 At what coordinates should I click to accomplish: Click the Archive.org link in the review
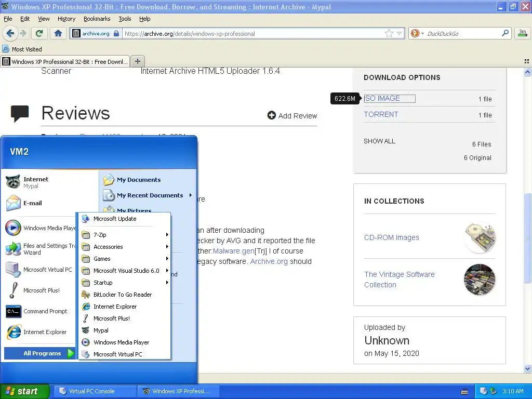(269, 261)
